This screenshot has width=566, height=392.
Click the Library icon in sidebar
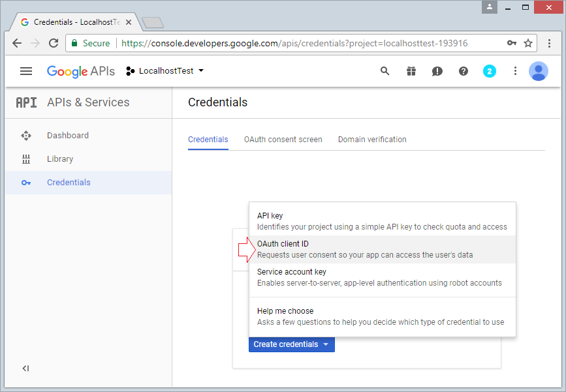tap(26, 159)
